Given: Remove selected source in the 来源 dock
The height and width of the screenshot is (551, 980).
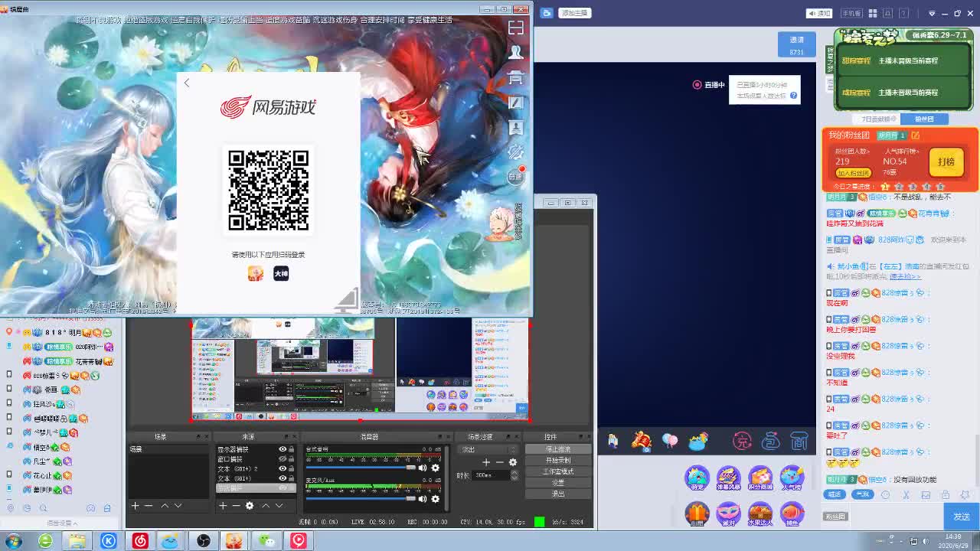Looking at the screenshot, I should pyautogui.click(x=236, y=506).
